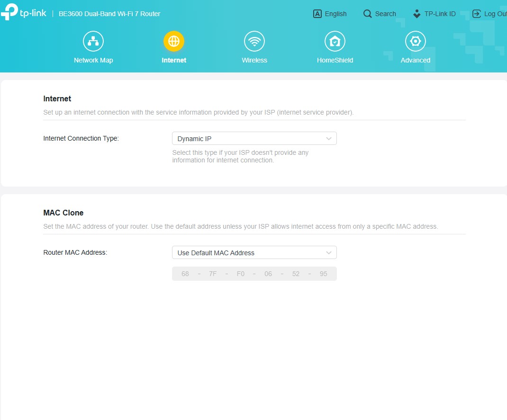Click the BE3600 Dual-Band router model name
Image resolution: width=507 pixels, height=420 pixels.
(109, 14)
